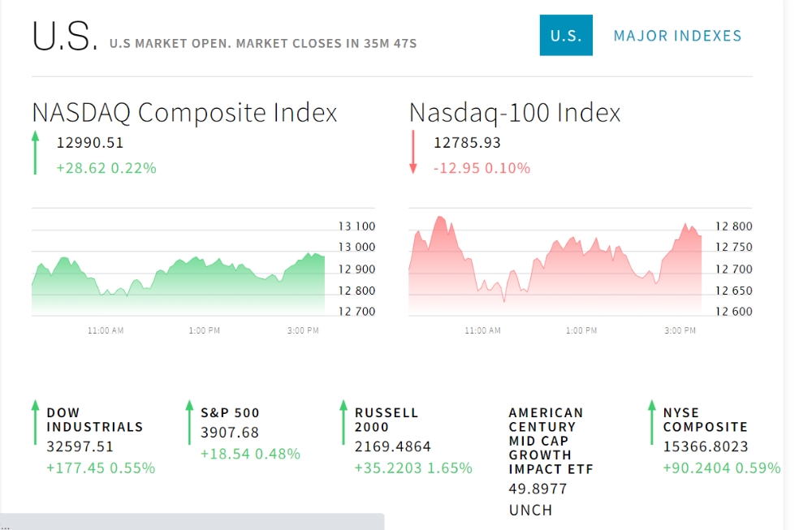Select the U.S. tab button
The width and height of the screenshot is (812, 530).
(566, 36)
